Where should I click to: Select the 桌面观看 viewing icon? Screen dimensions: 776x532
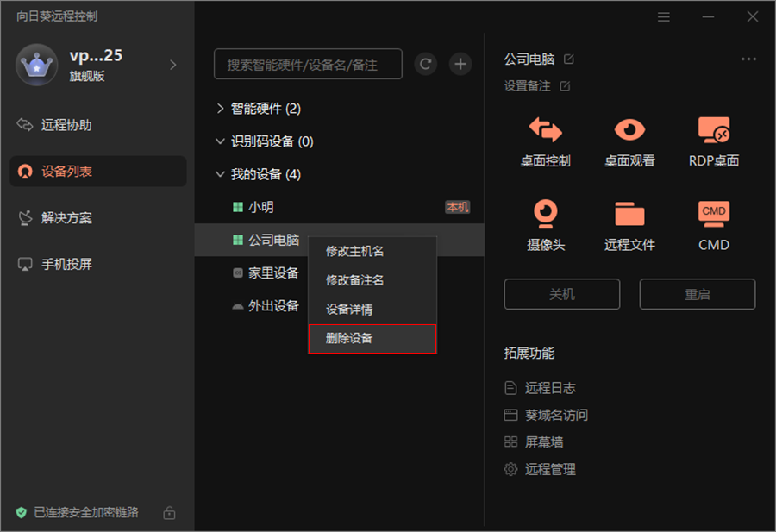[629, 142]
